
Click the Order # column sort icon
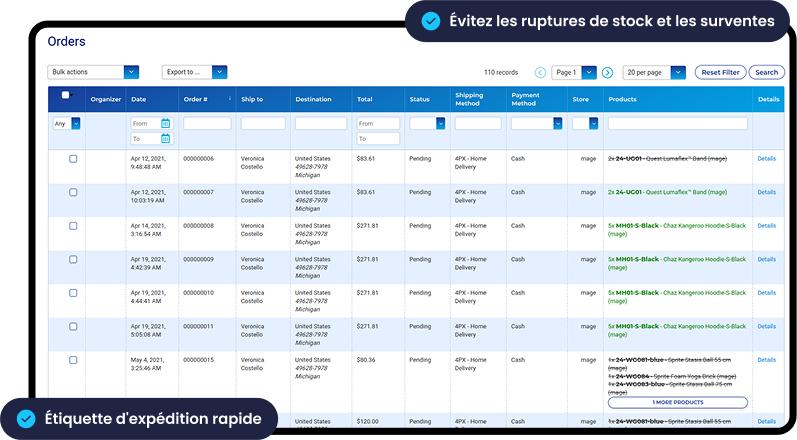[x=230, y=99]
